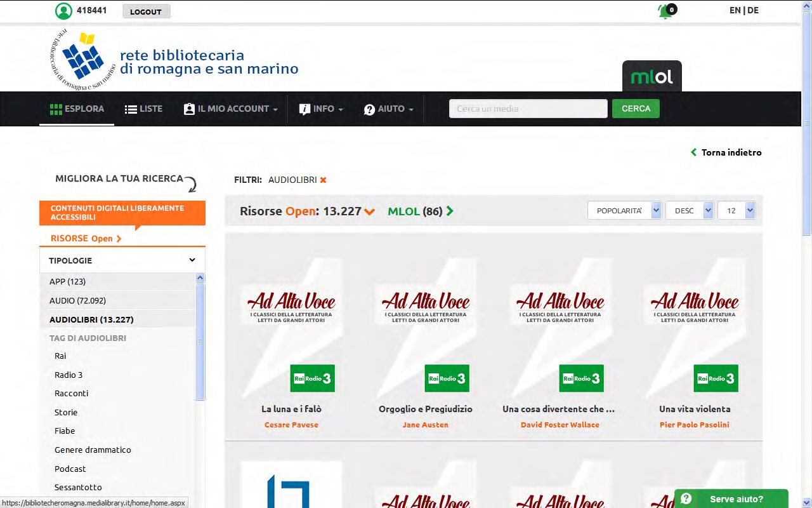Click the green arrow next to MLOL (86)
The width and height of the screenshot is (812, 508).
pos(450,211)
